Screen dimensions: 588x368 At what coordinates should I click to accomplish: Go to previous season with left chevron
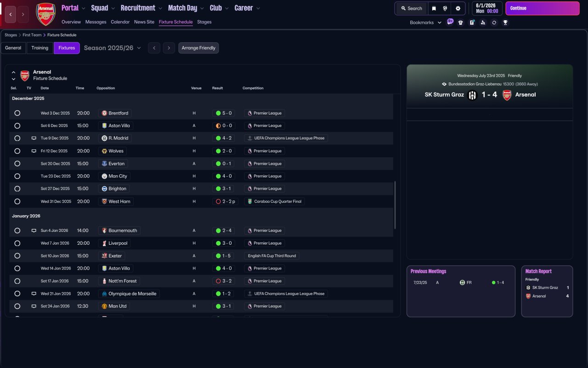click(x=154, y=48)
